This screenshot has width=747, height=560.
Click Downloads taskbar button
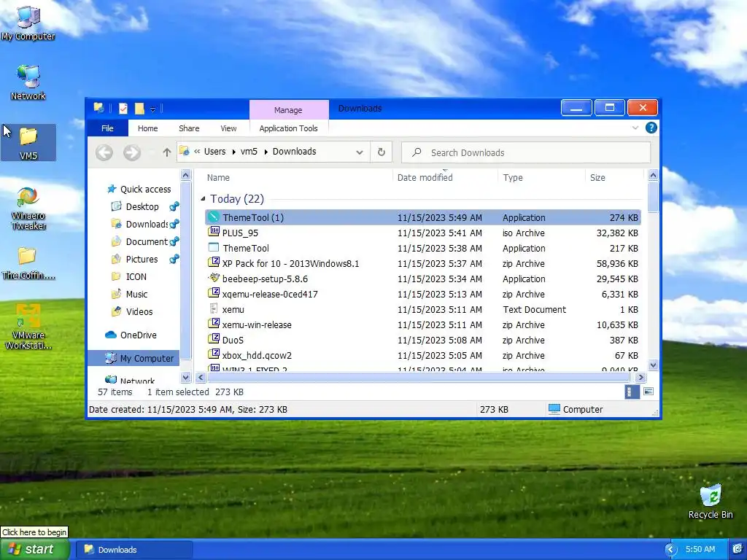[x=135, y=550]
